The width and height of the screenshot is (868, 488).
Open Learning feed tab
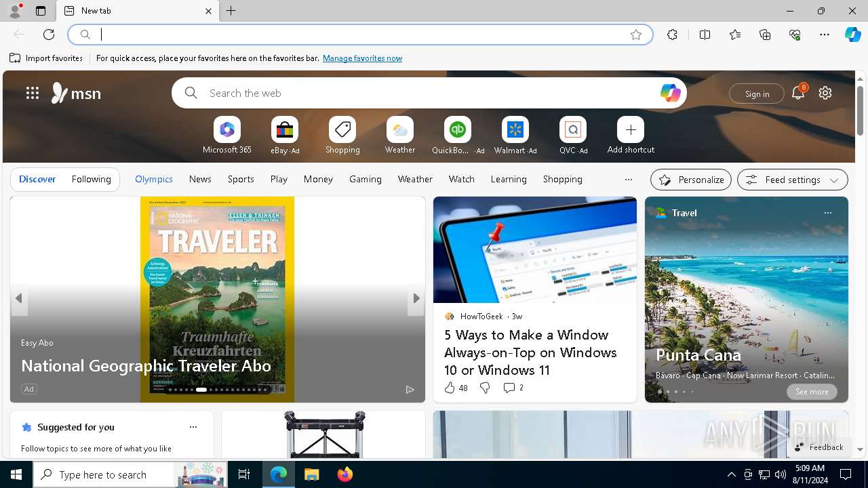point(509,179)
